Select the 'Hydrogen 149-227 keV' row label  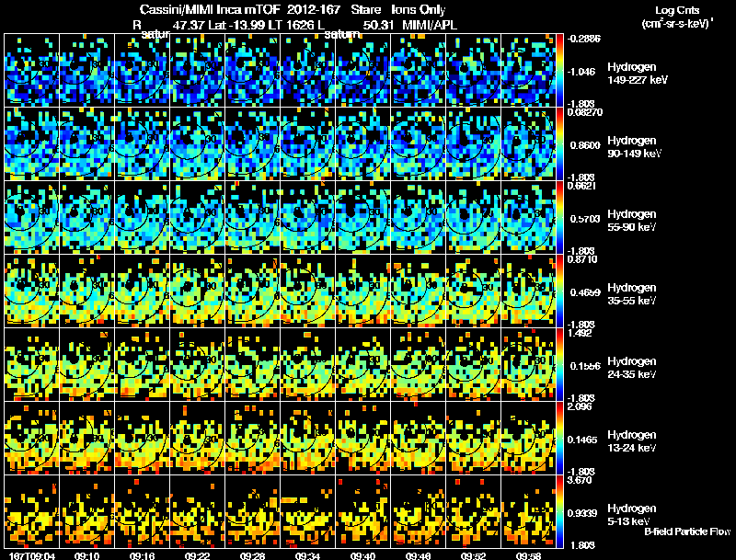(x=638, y=74)
